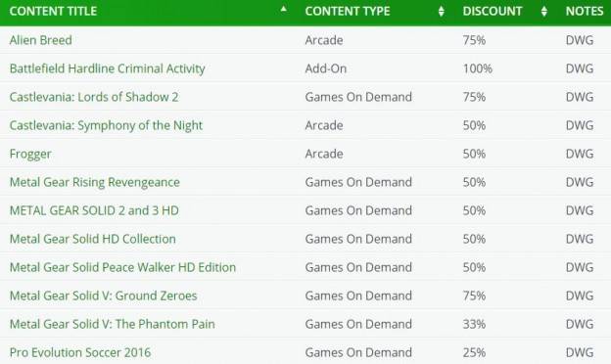Open the Alien Breed link
Image resolution: width=611 pixels, height=364 pixels.
click(40, 40)
